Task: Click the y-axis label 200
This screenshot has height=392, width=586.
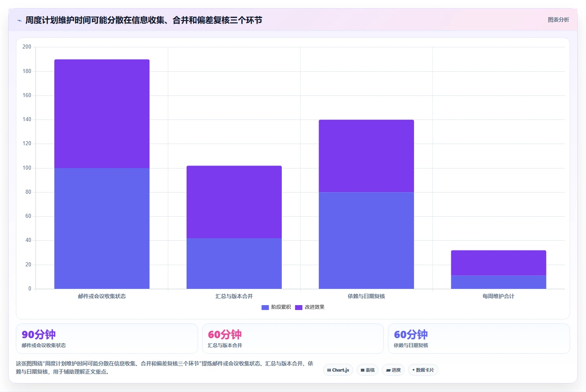Action: [x=27, y=47]
